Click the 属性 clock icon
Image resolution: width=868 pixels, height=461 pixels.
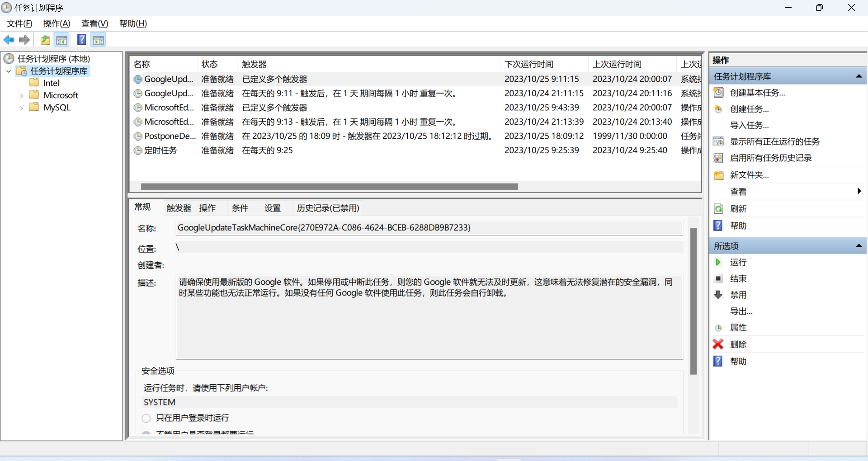[x=718, y=328]
